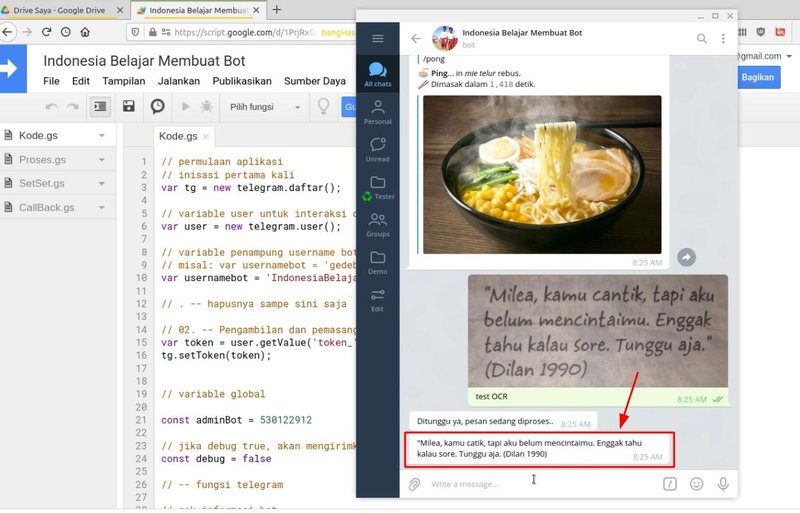Open the Proses.gs file dropdown arrow
Viewport: 800px width, 513px height.
[x=102, y=160]
